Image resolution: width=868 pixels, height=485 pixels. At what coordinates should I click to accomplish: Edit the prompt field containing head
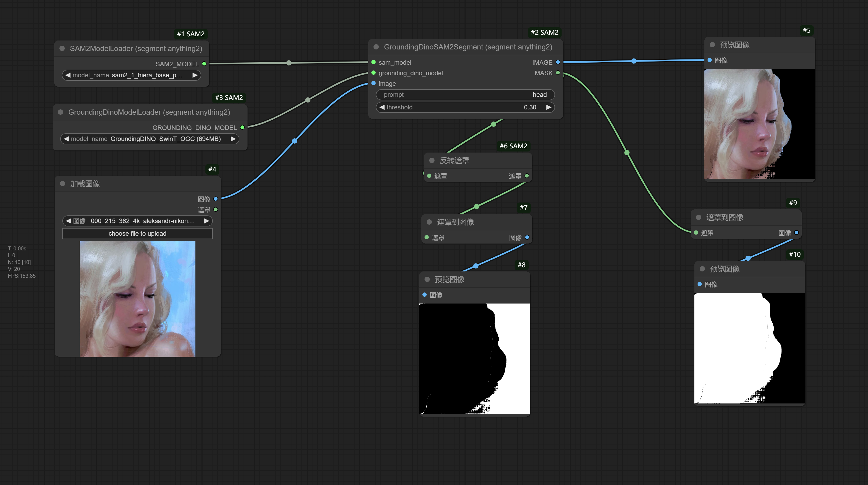465,95
